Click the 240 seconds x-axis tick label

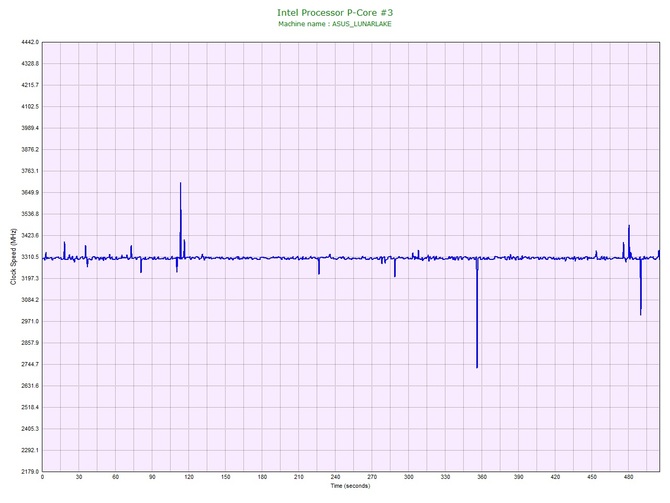click(x=335, y=477)
